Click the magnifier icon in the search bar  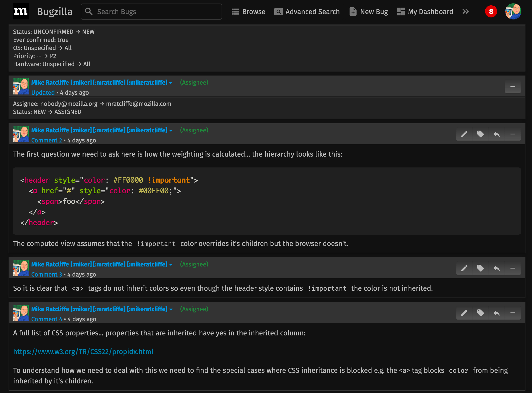pos(89,11)
